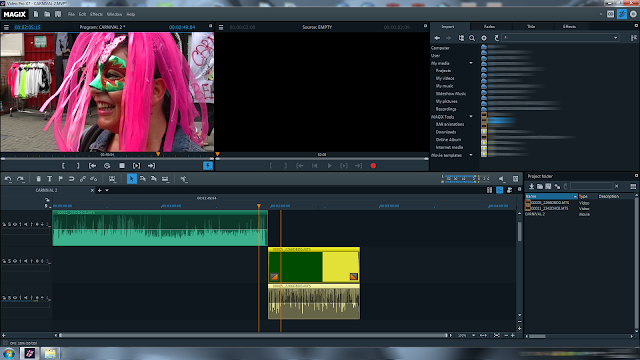
Task: Select Computer in media pool tree
Action: coord(440,48)
